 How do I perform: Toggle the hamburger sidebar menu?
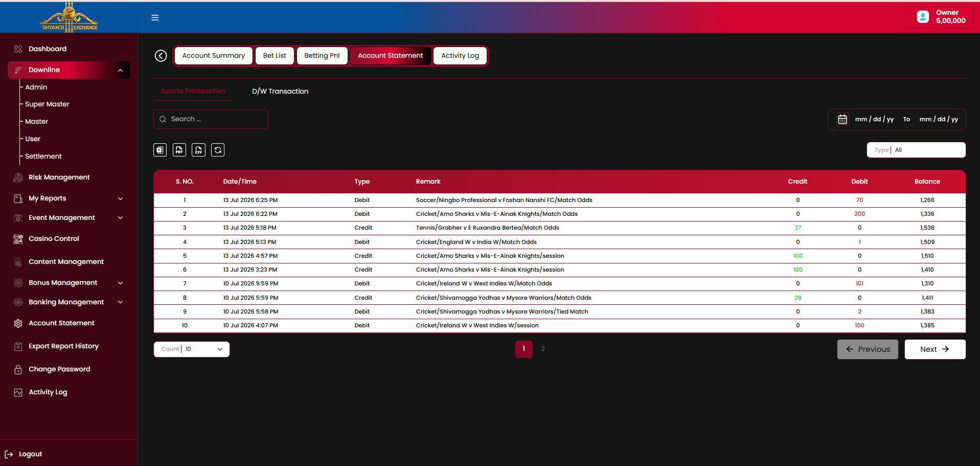tap(155, 17)
